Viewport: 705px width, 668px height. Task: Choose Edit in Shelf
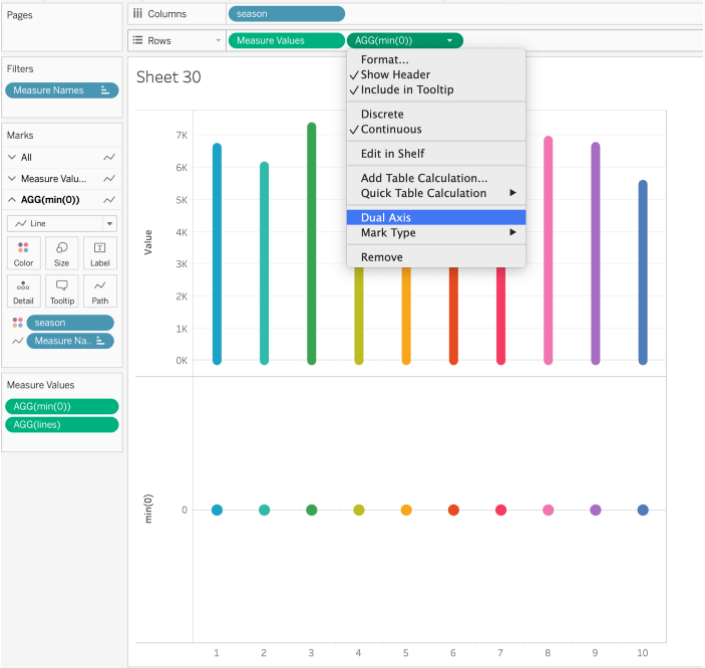coord(436,154)
